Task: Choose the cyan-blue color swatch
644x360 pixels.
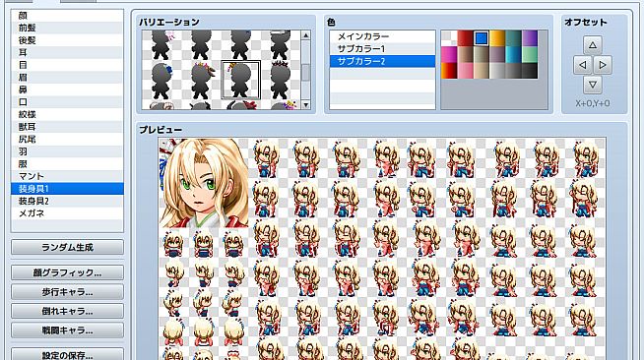Action: [x=513, y=54]
